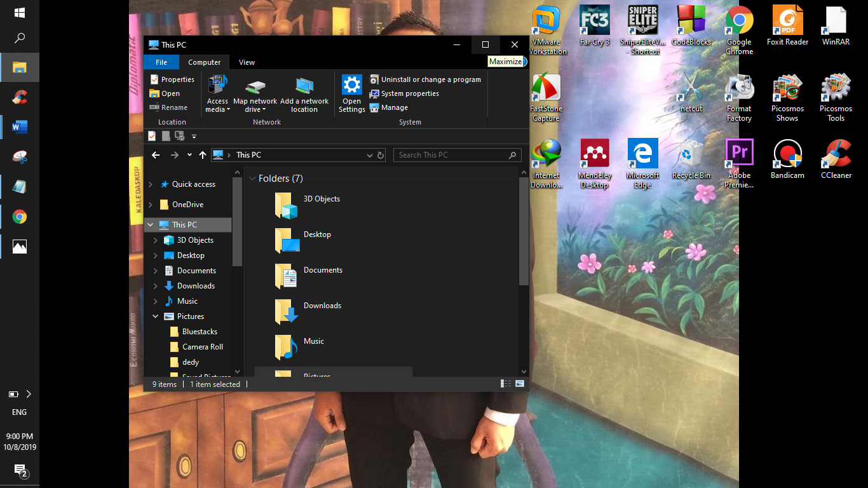The image size is (868, 488).
Task: Click the ENG language indicator
Action: click(20, 412)
